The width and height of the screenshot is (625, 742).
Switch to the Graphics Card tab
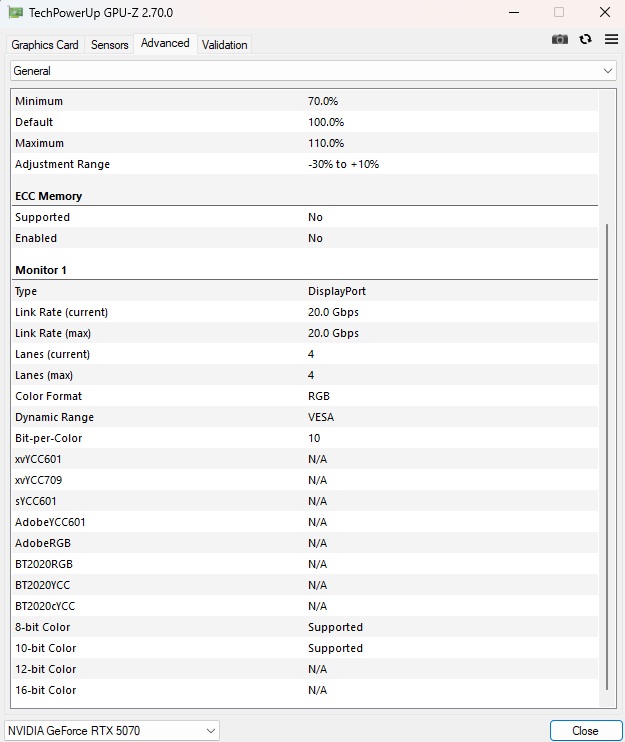pos(45,45)
